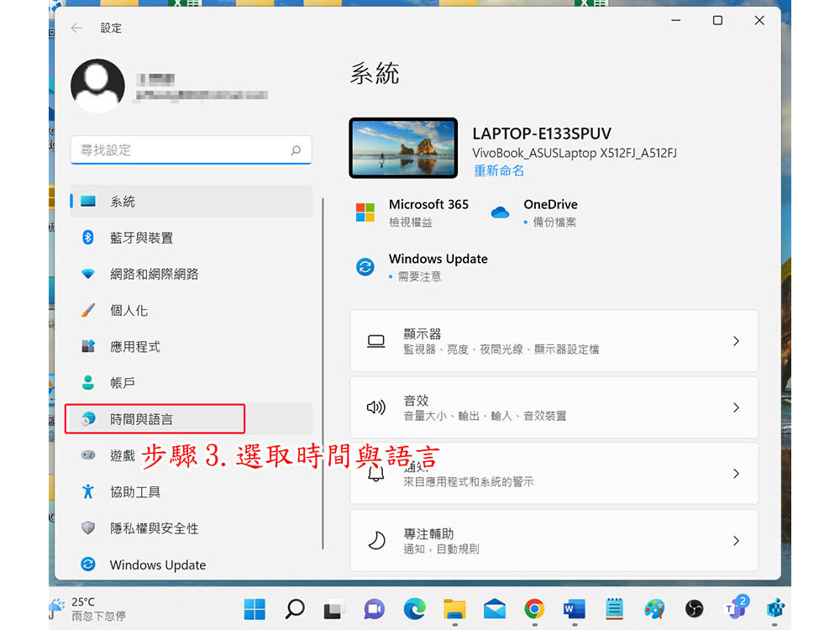
Task: Expand the Focus assist (專注輔助) row
Action: [554, 540]
